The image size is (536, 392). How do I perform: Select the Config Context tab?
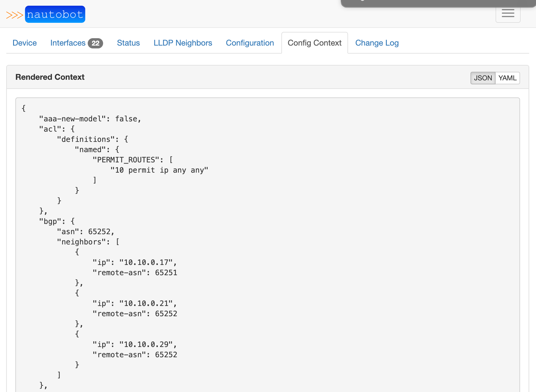(314, 43)
